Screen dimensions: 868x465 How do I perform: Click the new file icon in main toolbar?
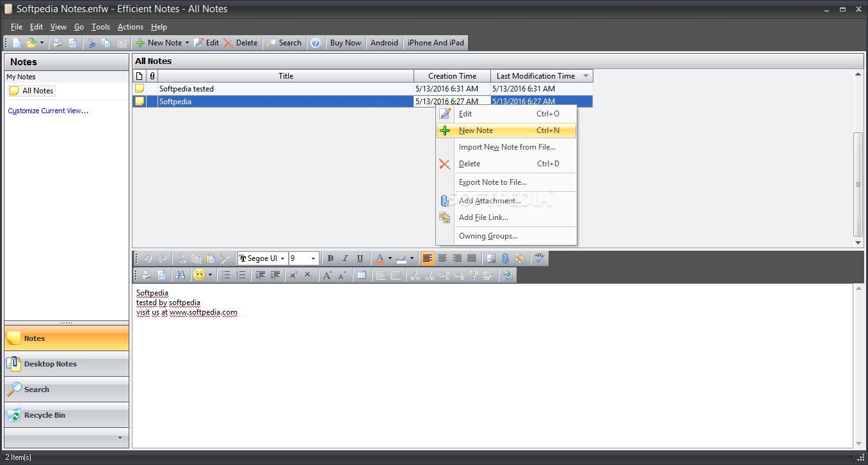(17, 43)
